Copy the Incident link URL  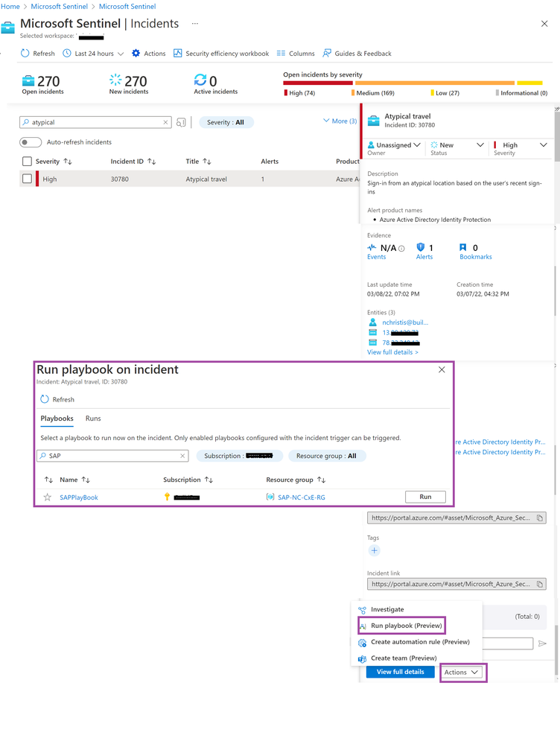click(x=540, y=584)
